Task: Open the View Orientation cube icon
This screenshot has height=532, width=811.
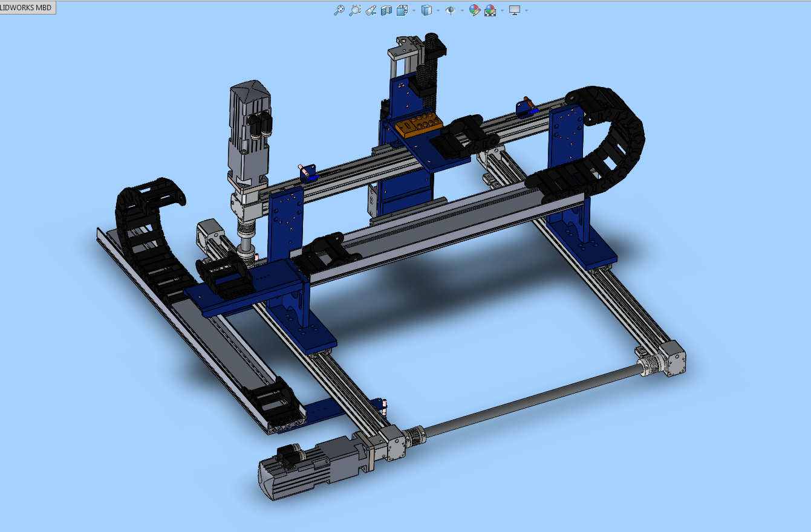Action: click(402, 10)
